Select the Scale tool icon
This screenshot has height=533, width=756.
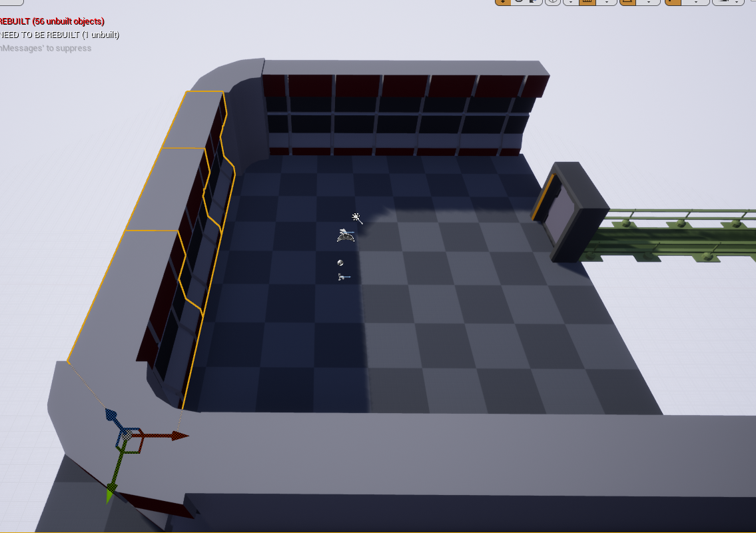[x=532, y=3]
